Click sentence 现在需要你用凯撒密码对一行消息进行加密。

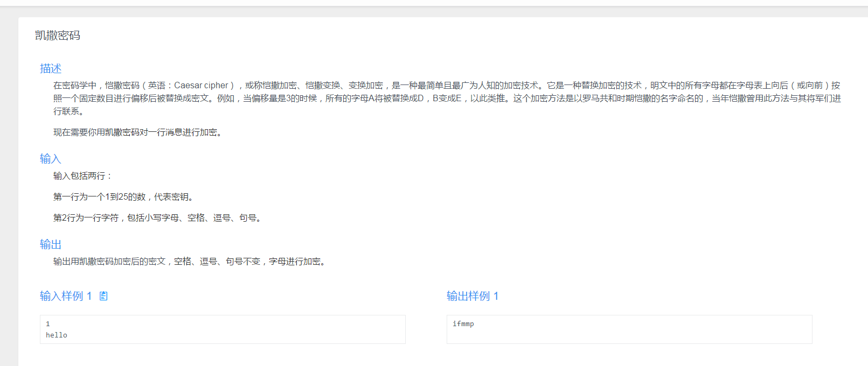[138, 132]
